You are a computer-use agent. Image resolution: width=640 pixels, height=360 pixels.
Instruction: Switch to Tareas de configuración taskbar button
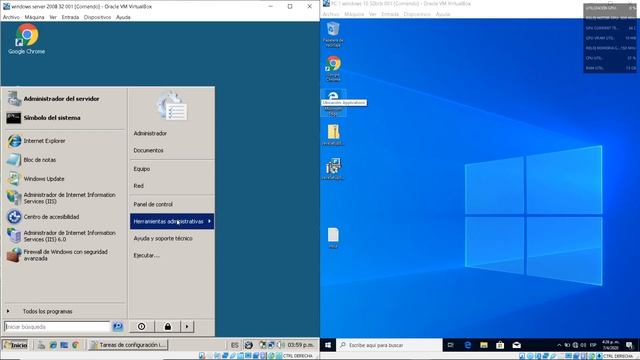tap(128, 345)
